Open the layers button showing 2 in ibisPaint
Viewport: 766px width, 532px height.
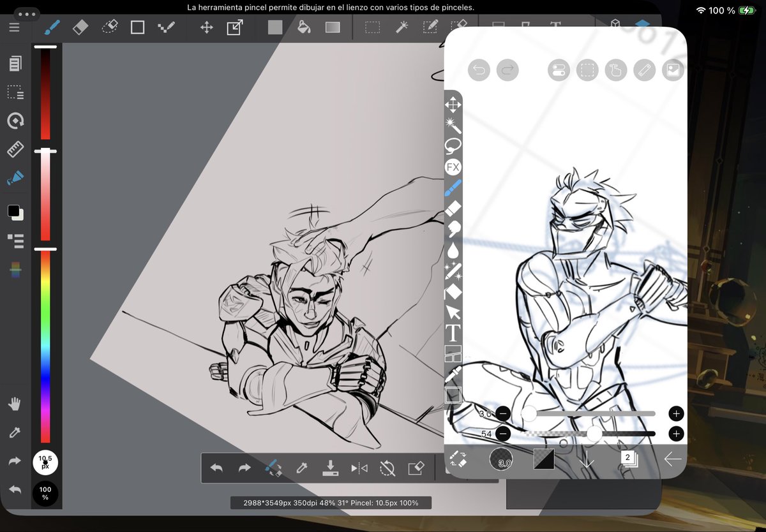click(x=628, y=459)
